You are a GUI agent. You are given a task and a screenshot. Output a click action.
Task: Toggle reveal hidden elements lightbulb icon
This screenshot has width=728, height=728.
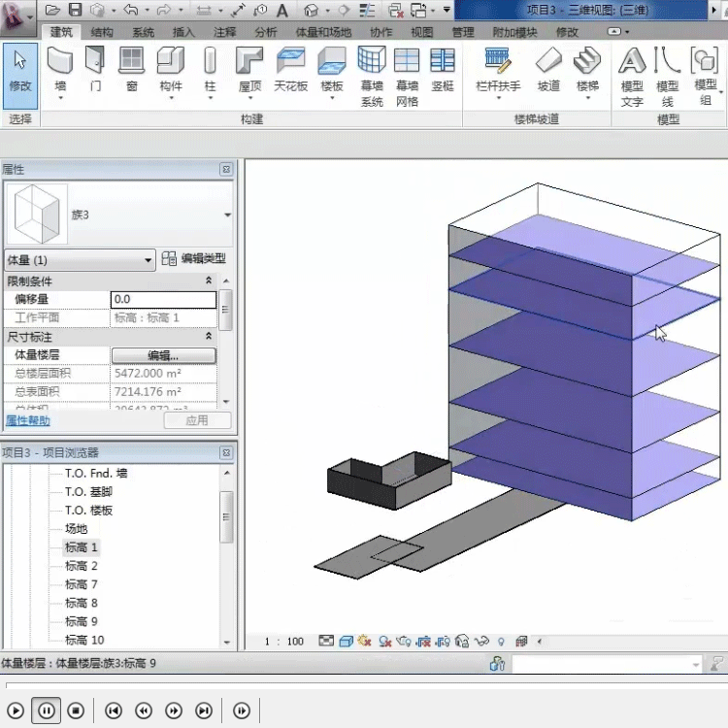tap(501, 642)
